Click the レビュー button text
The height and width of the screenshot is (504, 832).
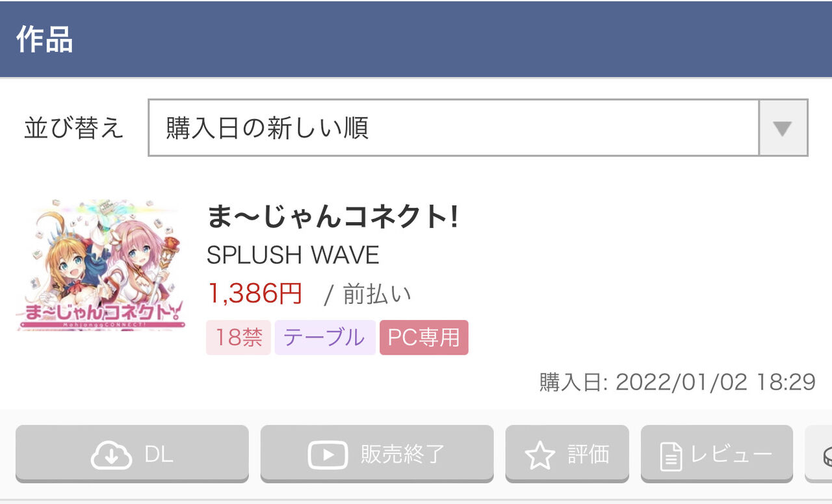(x=731, y=455)
